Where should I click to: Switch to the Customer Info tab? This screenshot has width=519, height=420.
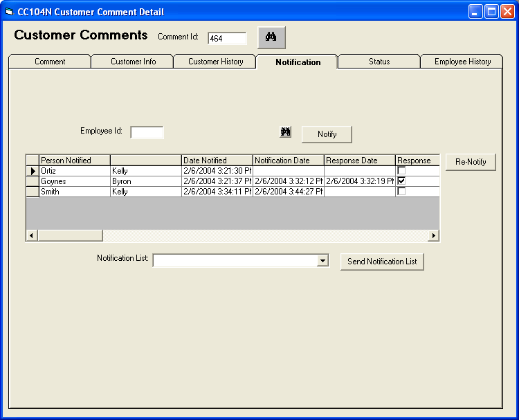pyautogui.click(x=133, y=62)
